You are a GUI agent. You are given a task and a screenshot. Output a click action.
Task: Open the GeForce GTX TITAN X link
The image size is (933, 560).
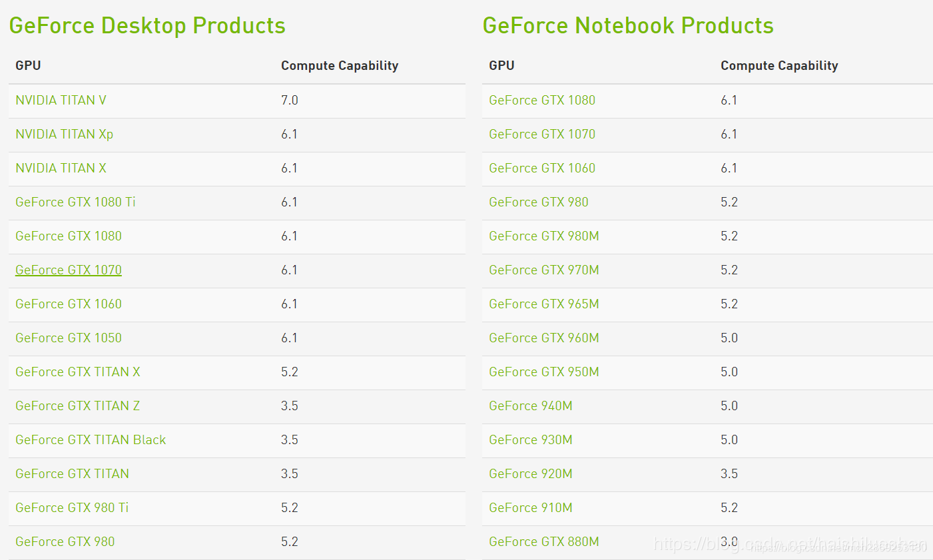click(78, 372)
